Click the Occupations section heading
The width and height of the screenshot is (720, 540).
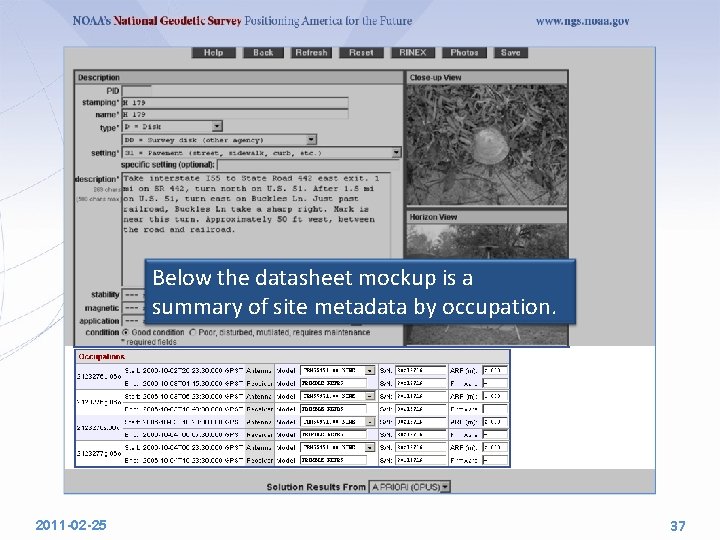101,357
